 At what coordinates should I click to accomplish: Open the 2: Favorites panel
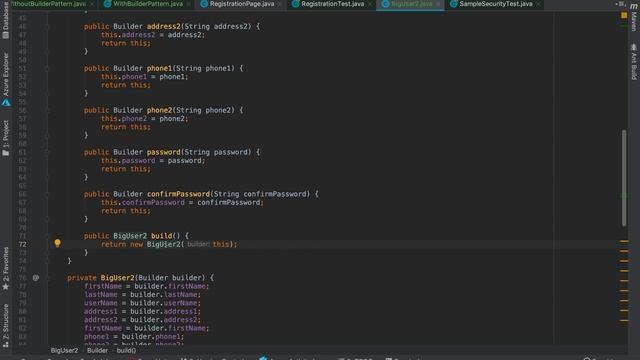click(6, 269)
